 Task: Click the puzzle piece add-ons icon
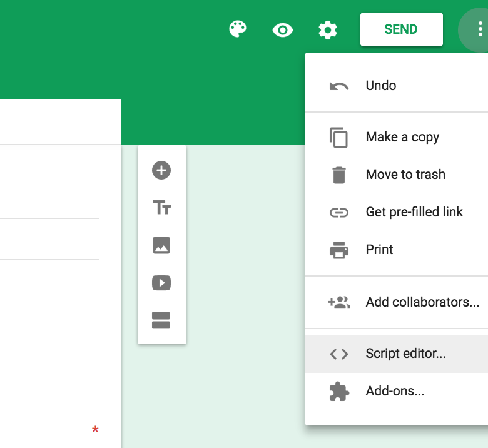[x=339, y=392]
